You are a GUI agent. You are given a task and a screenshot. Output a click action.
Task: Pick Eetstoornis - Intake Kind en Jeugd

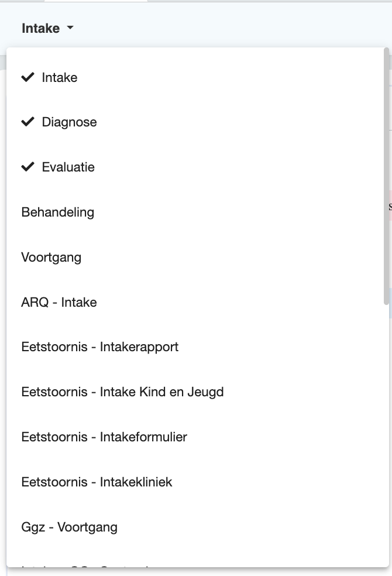[122, 392]
